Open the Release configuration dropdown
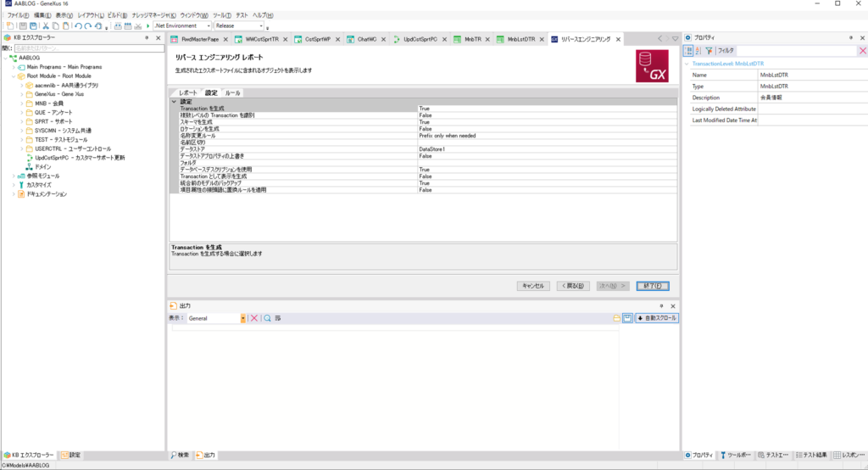868x470 pixels. pyautogui.click(x=261, y=26)
